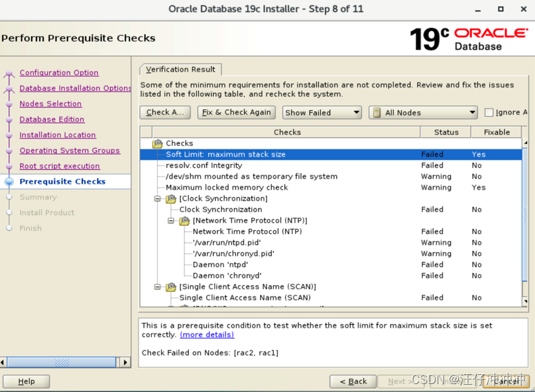Click the steps panel horizontal scrollbar thumb
535x392 pixels.
(x=62, y=362)
